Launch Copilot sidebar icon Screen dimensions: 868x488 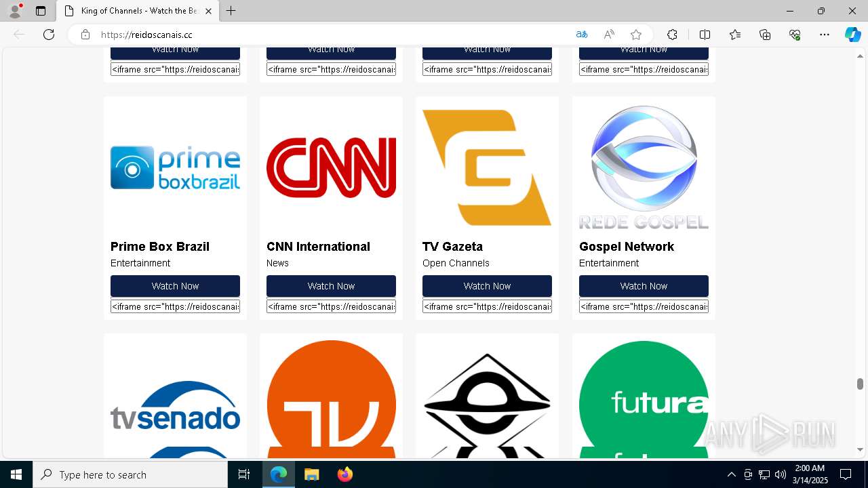tap(852, 35)
